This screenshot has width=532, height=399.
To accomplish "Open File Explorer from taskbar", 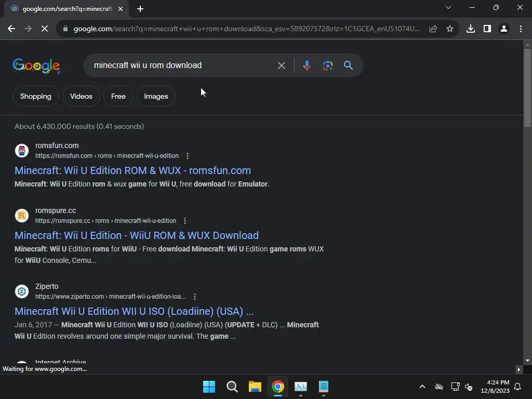I will click(x=255, y=387).
